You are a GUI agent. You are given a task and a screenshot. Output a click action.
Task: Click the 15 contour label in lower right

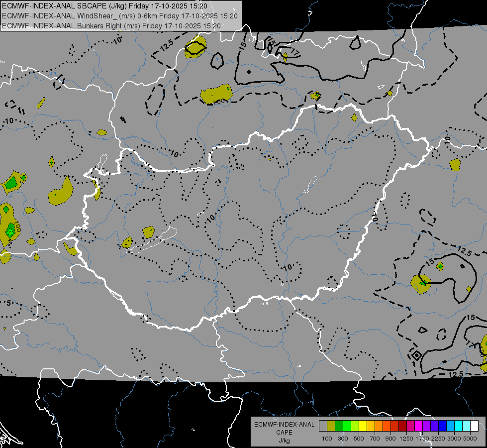pyautogui.click(x=471, y=318)
